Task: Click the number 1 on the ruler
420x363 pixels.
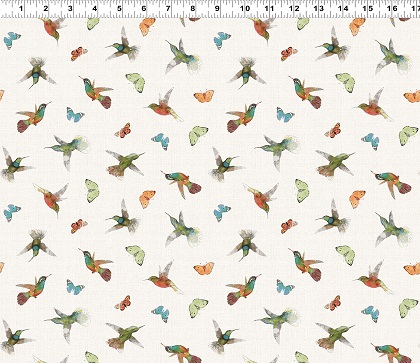Action: click(21, 8)
